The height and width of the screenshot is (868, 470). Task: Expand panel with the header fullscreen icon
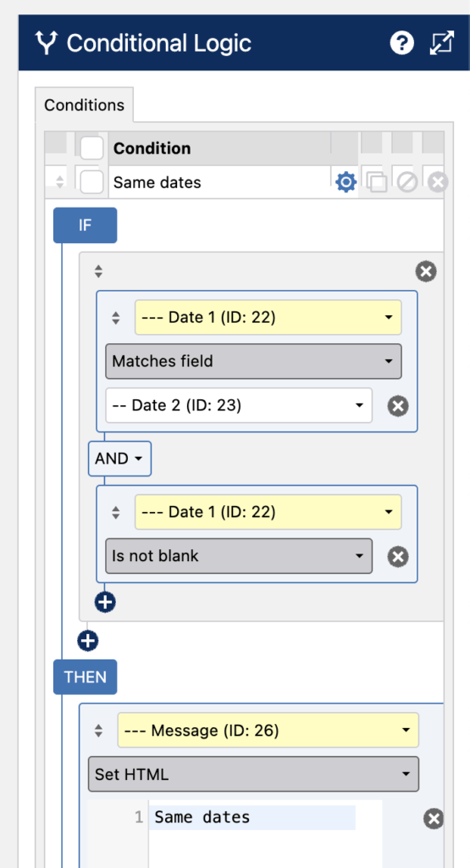442,43
